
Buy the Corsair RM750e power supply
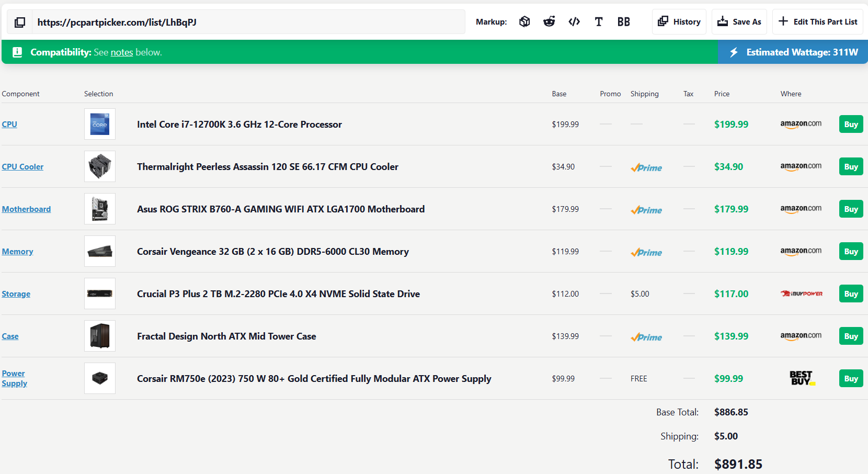point(851,379)
